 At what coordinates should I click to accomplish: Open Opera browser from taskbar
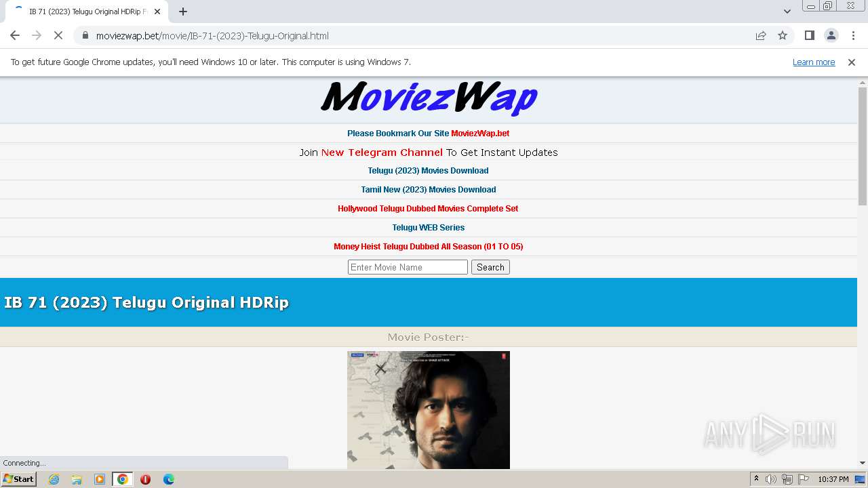[145, 479]
